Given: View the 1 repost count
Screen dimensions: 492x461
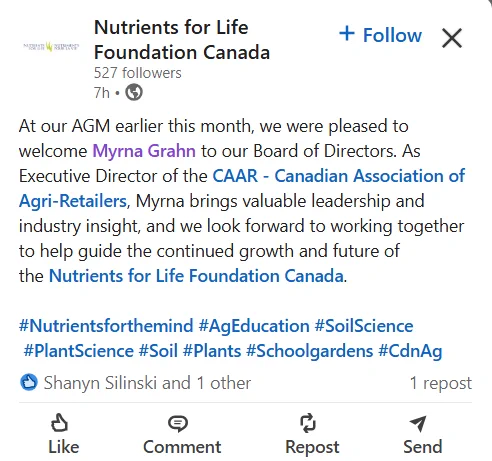Looking at the screenshot, I should pos(440,383).
